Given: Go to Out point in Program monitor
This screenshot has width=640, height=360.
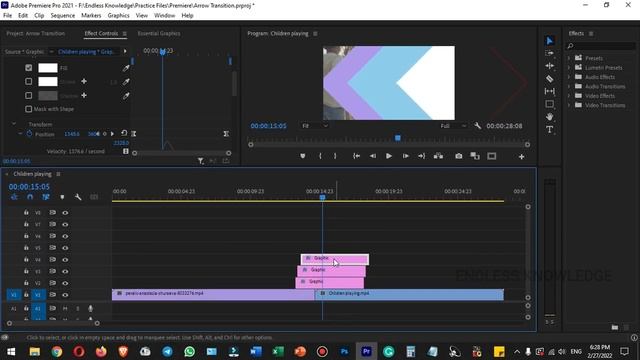Looking at the screenshot, I should coord(422,156).
